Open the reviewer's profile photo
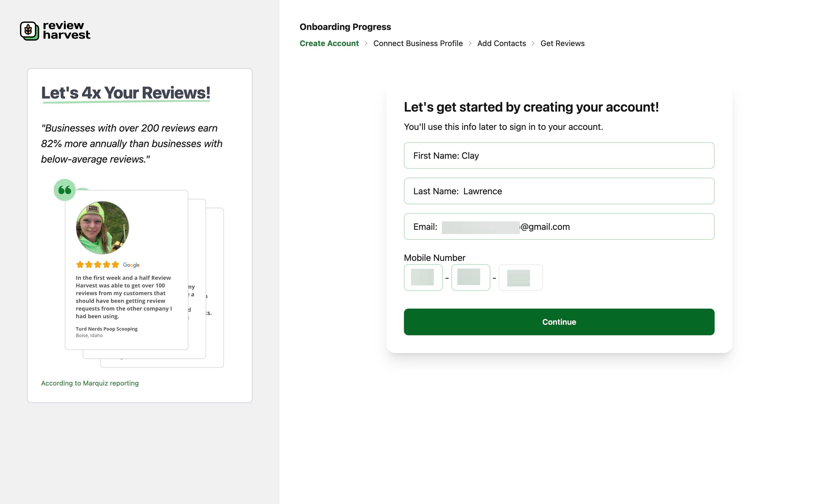839x504 pixels. pyautogui.click(x=102, y=228)
